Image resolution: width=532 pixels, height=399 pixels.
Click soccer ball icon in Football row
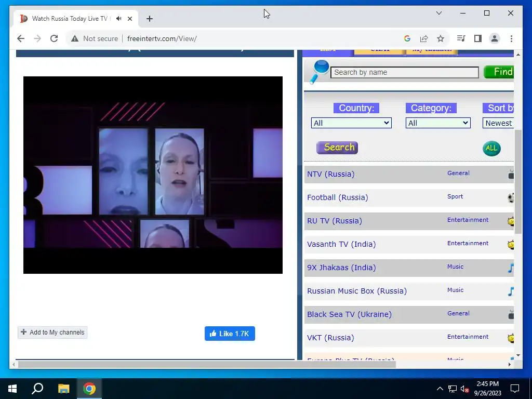tap(511, 198)
